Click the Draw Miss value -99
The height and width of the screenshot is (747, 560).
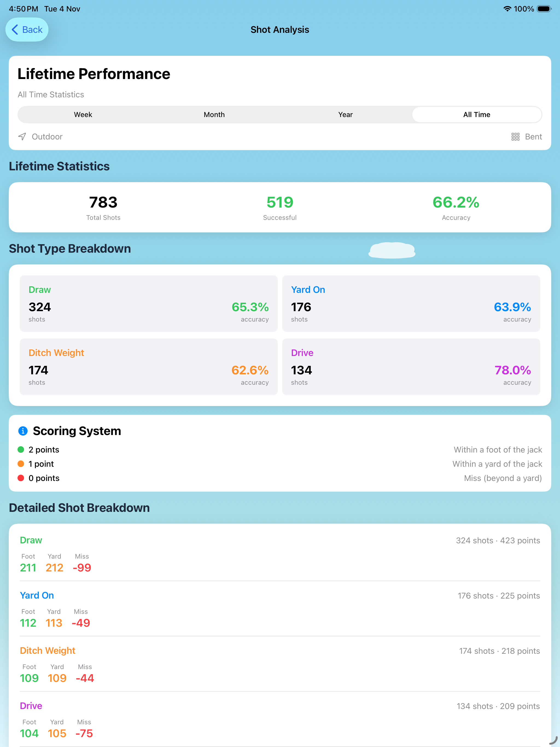[x=82, y=568]
